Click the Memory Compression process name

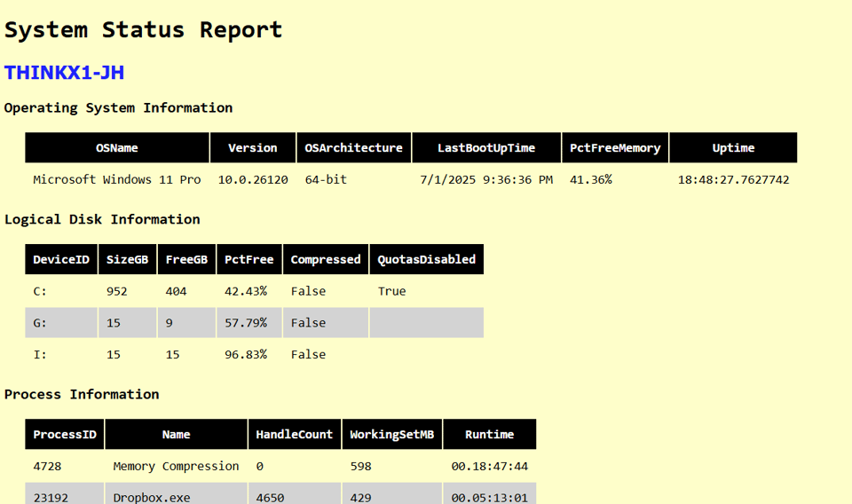[176, 466]
